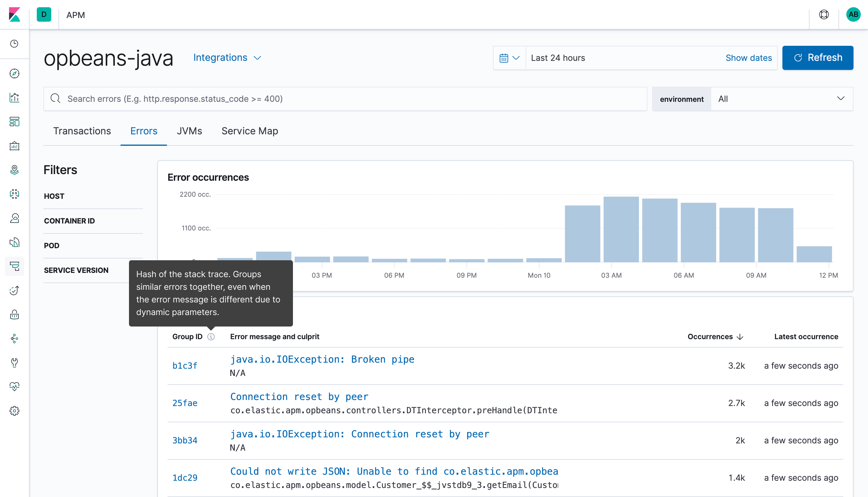
Task: Open Stack Monitoring heartbeat icon
Action: pos(14,387)
